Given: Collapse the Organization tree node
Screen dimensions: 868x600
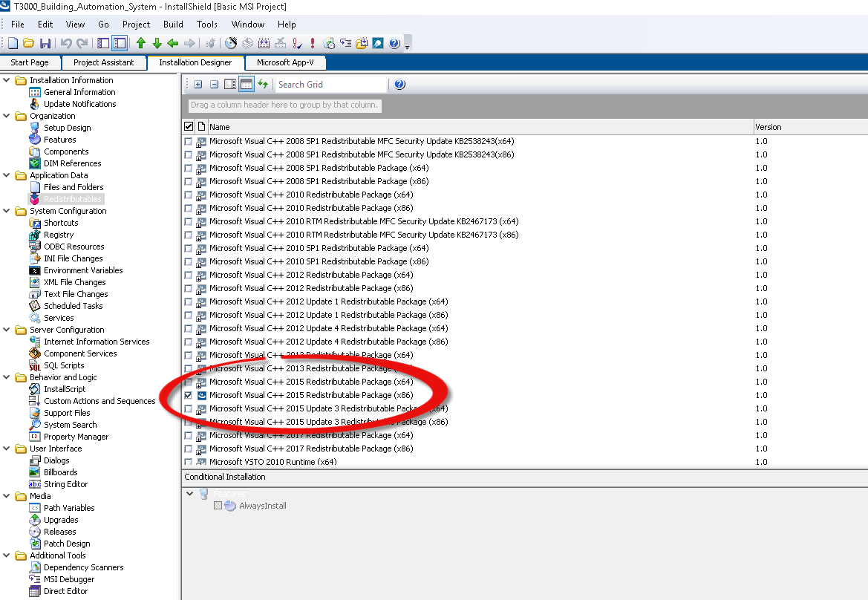Looking at the screenshot, I should (7, 116).
